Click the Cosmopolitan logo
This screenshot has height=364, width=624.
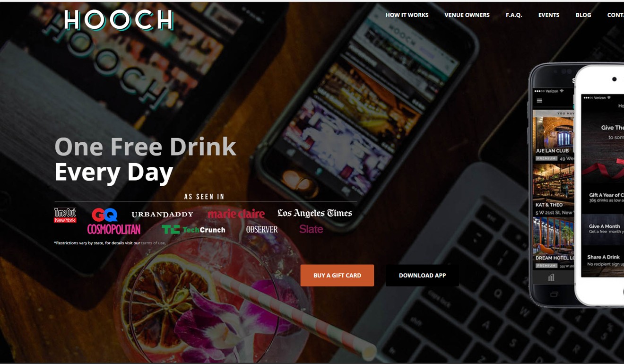click(x=114, y=229)
